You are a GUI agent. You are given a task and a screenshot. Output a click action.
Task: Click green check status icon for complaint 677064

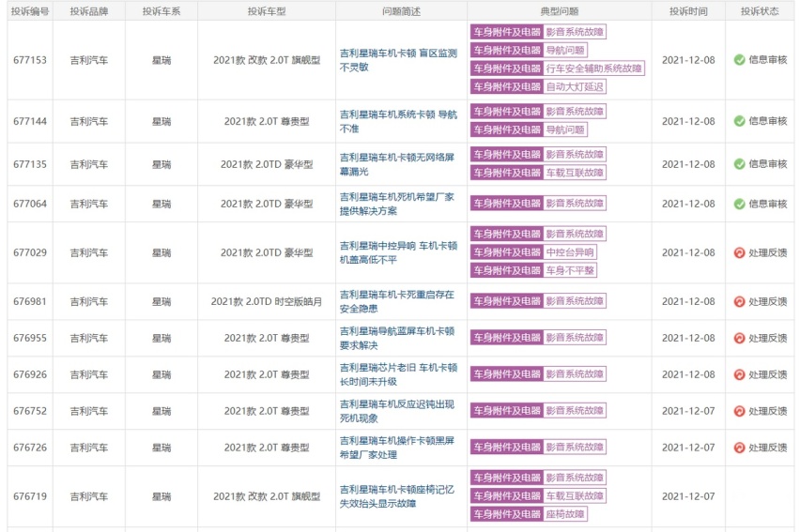coord(739,204)
